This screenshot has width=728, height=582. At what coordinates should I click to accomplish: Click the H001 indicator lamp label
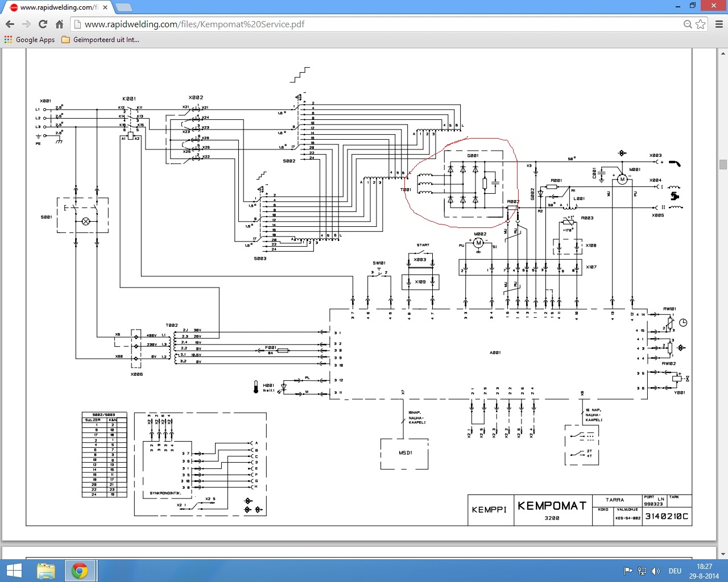pyautogui.click(x=268, y=385)
